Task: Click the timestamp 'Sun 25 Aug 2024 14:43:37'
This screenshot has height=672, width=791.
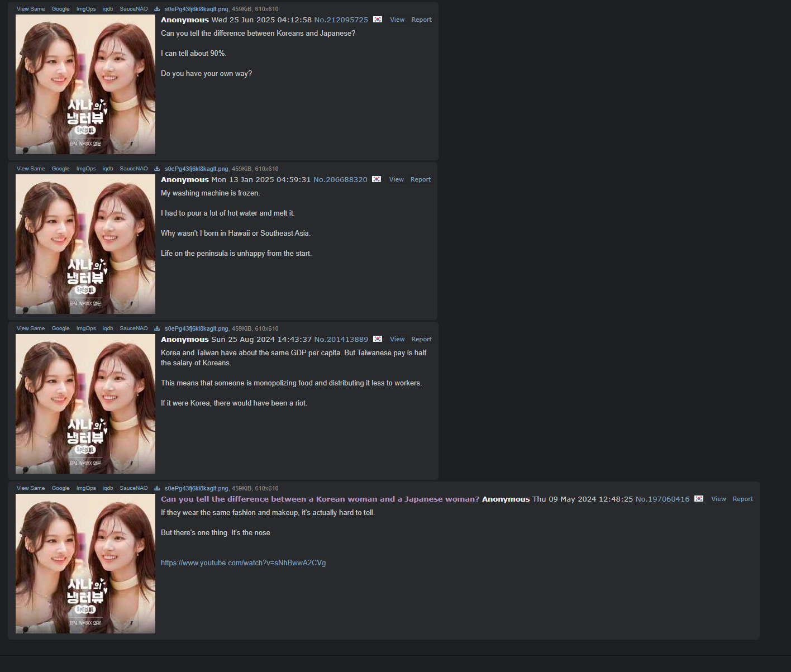Action: pyautogui.click(x=261, y=339)
